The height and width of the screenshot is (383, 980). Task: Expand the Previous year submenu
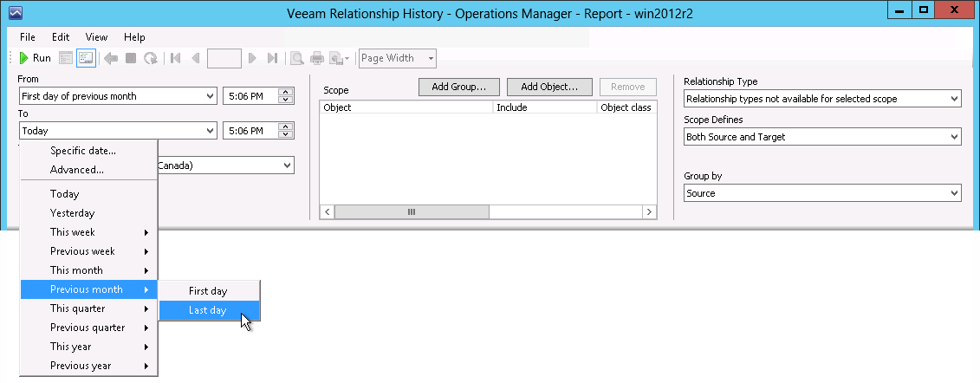tap(88, 366)
